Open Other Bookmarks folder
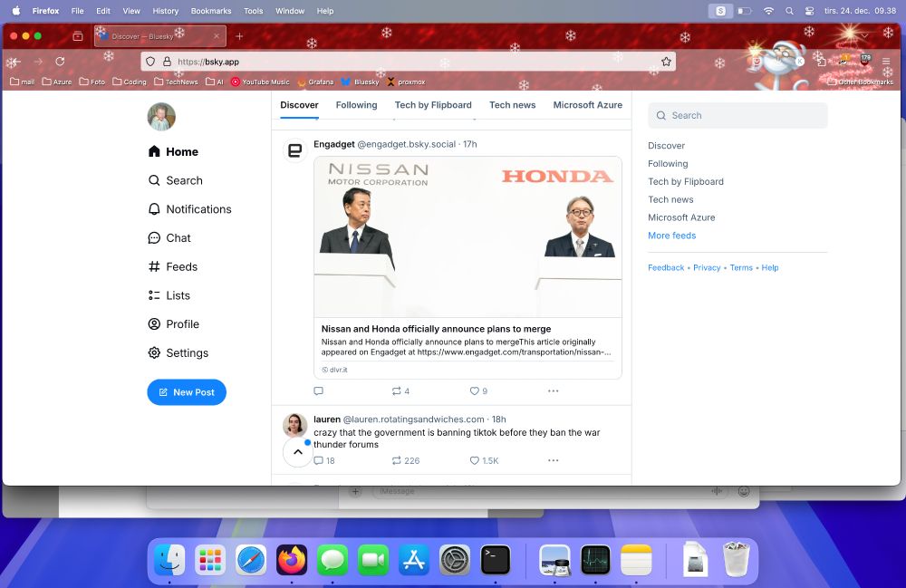Image resolution: width=906 pixels, height=588 pixels. point(861,82)
